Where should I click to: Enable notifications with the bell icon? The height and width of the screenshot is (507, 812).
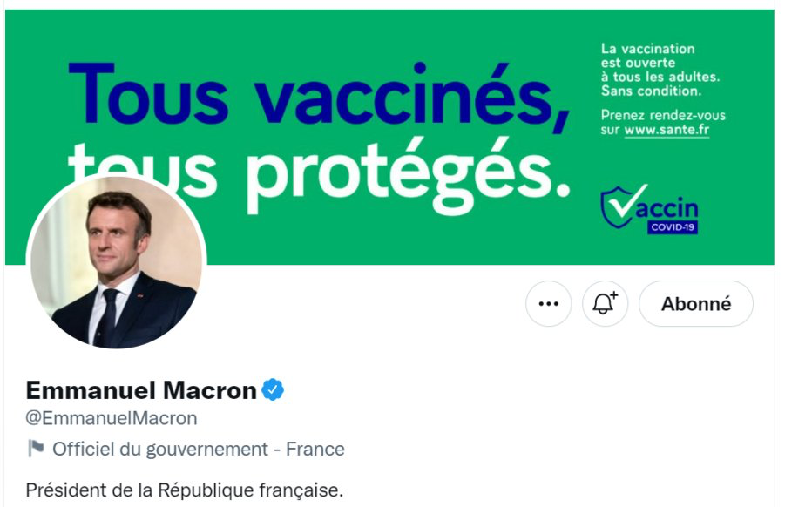pyautogui.click(x=605, y=304)
